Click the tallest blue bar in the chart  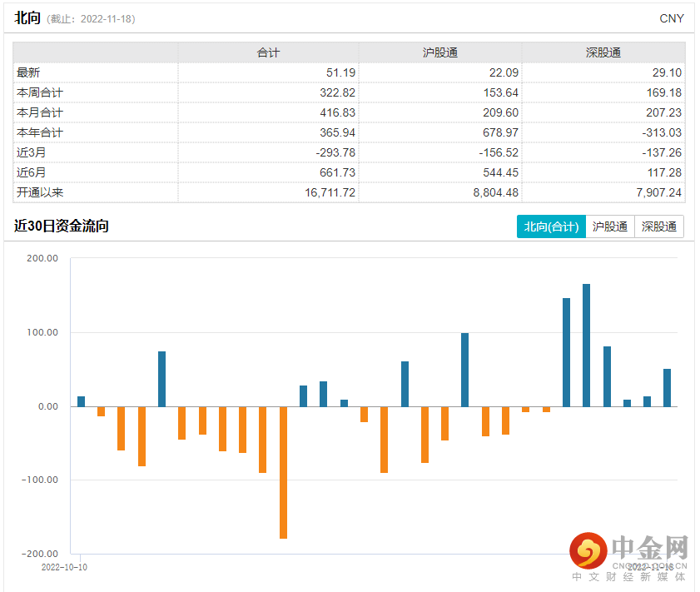tap(586, 345)
